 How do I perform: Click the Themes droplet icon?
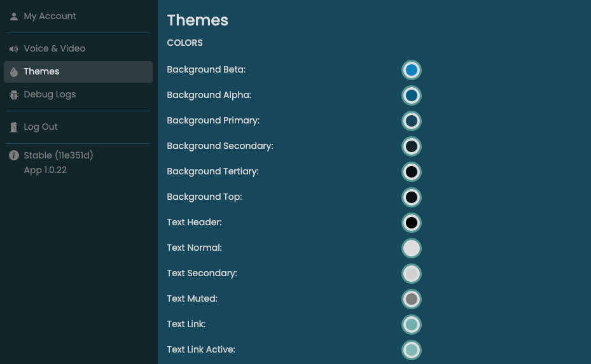pyautogui.click(x=14, y=72)
